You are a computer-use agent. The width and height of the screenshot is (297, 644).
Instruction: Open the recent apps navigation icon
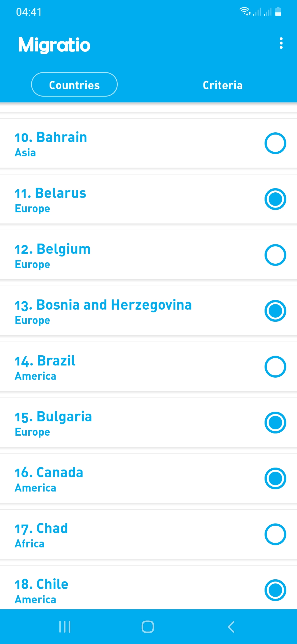pos(65,627)
